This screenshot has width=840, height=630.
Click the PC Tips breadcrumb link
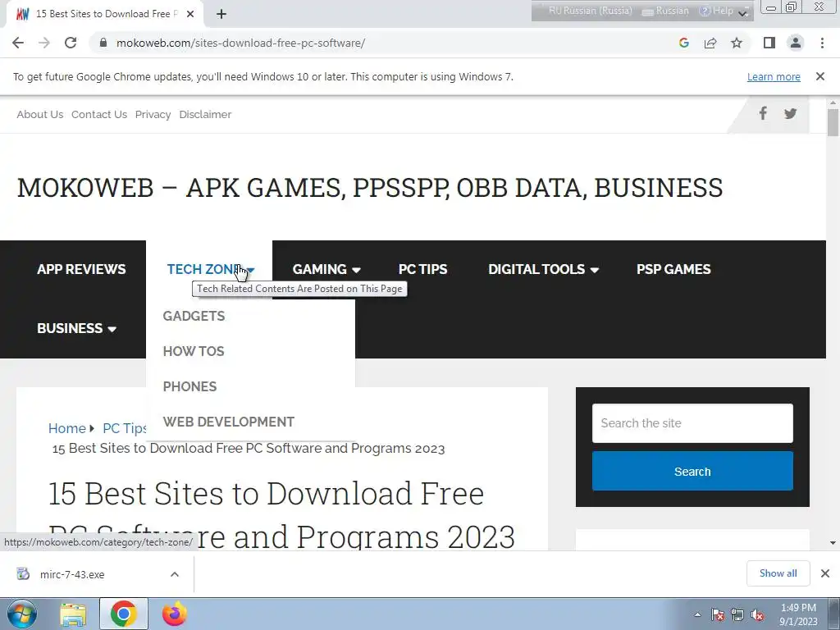tap(125, 428)
